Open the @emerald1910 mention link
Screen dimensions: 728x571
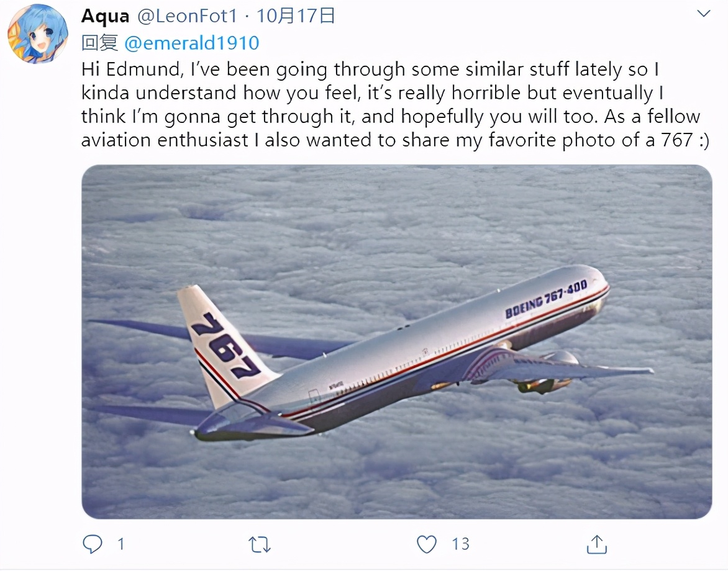(x=192, y=43)
